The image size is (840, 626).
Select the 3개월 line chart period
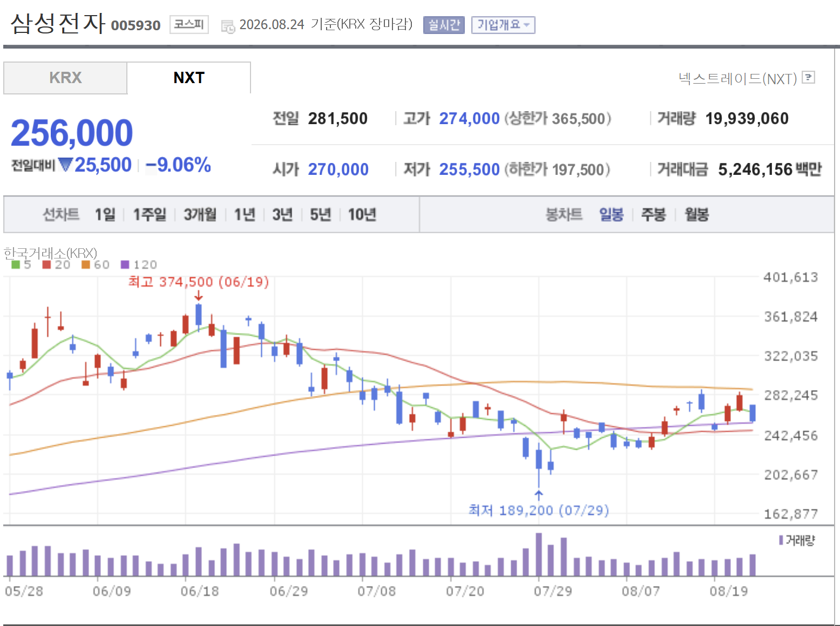pyautogui.click(x=200, y=215)
